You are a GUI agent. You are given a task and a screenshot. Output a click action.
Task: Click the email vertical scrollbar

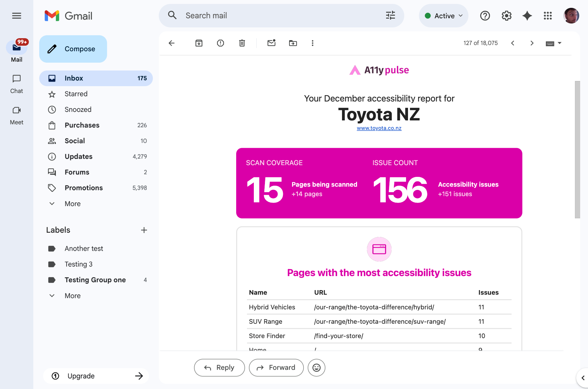click(x=577, y=149)
